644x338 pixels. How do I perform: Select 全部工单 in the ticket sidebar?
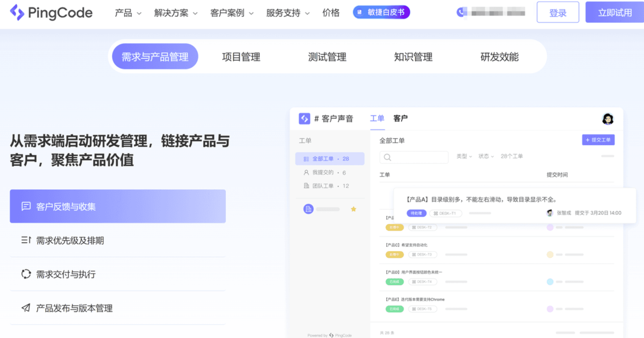(x=330, y=159)
